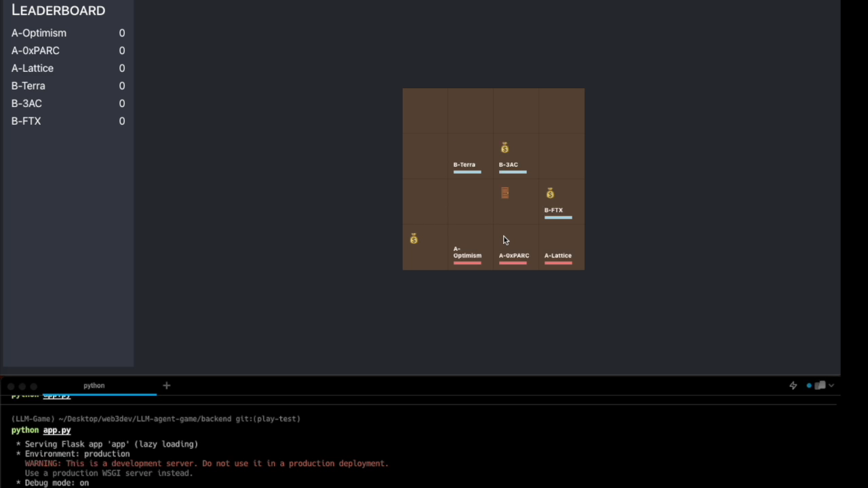Click the backend git:(play-test) path text
Image resolution: width=868 pixels, height=488 pixels.
pyautogui.click(x=155, y=419)
